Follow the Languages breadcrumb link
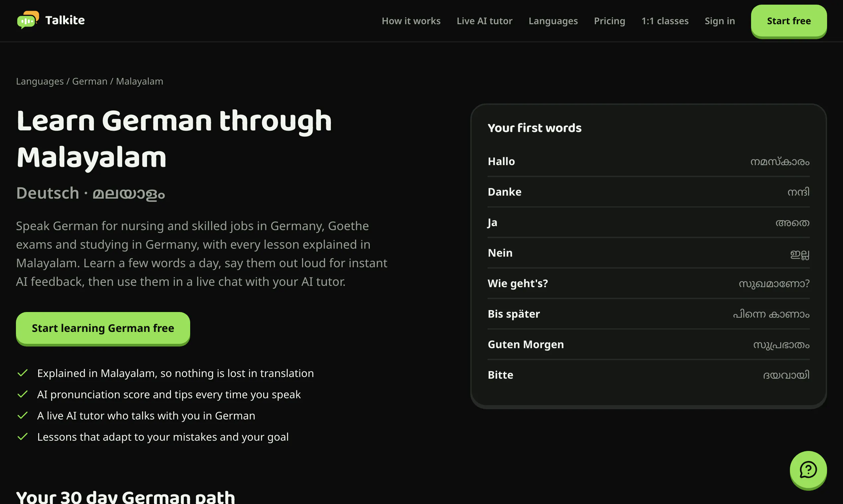843x504 pixels. click(x=40, y=82)
